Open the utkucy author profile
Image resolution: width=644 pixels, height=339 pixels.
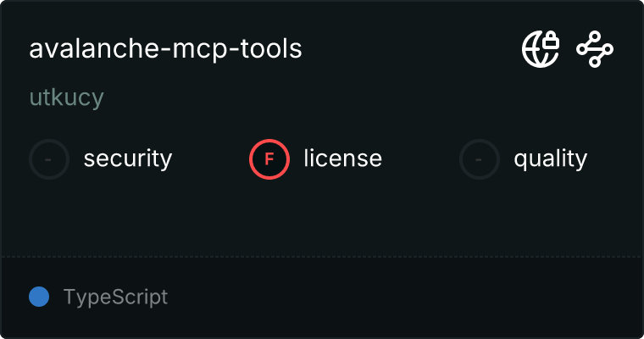[66, 97]
